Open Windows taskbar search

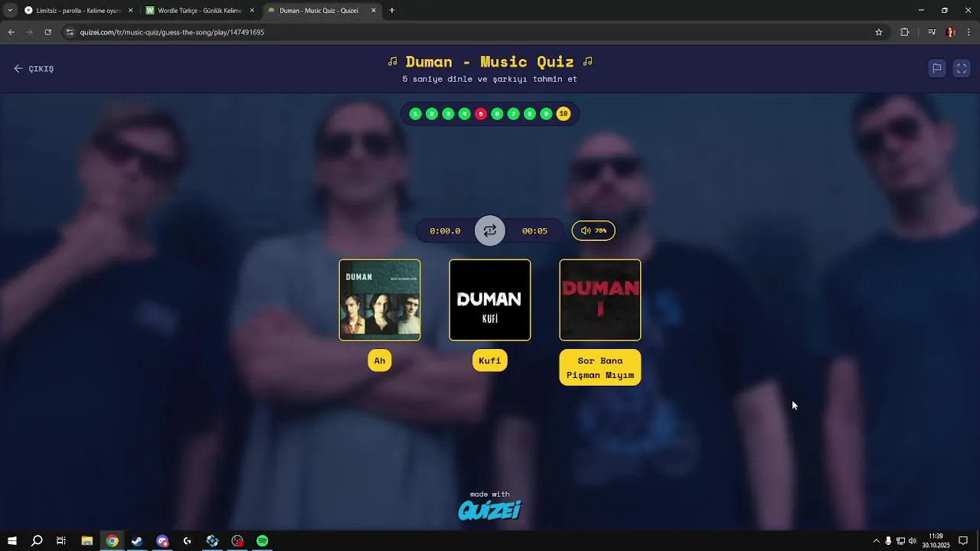[36, 541]
